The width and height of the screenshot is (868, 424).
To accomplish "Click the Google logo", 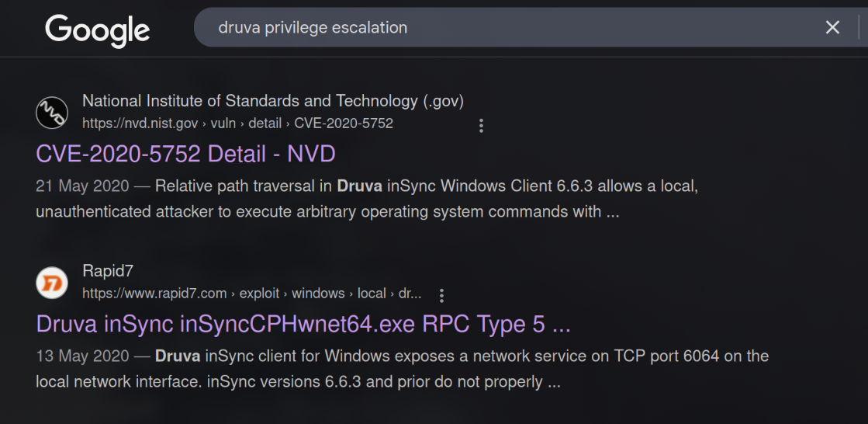I will point(97,30).
